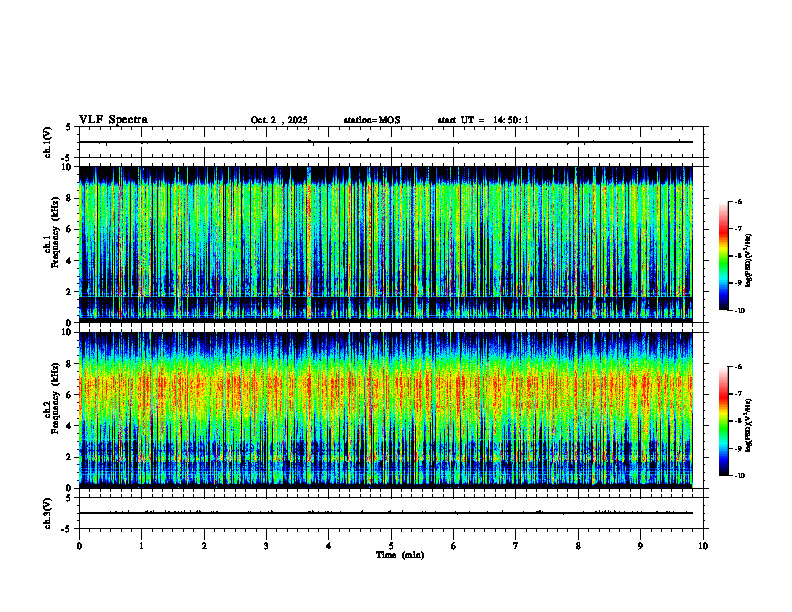Viewport: 792px width, 612px height.
Task: Select the ch.1 color bar log(PSD) unit label
Action: pos(749,260)
